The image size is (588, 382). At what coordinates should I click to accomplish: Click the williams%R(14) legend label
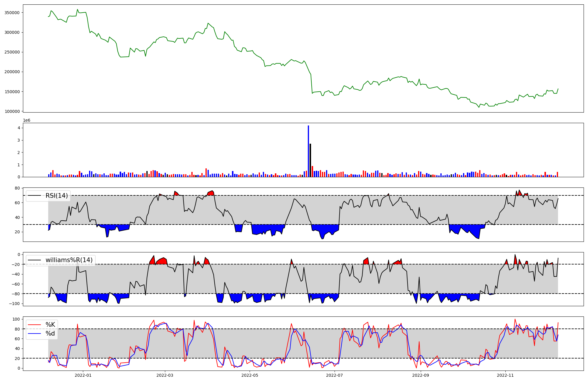[69, 260]
